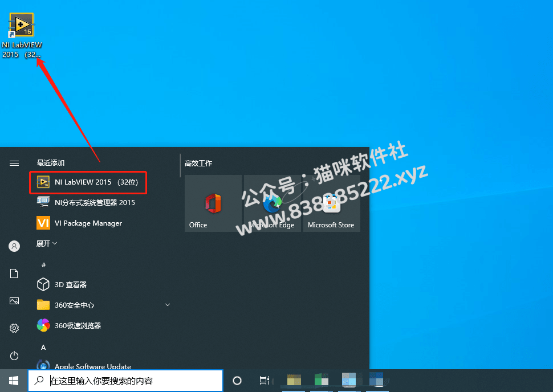Click the # alphabet index header
The width and height of the screenshot is (553, 392).
(x=43, y=265)
